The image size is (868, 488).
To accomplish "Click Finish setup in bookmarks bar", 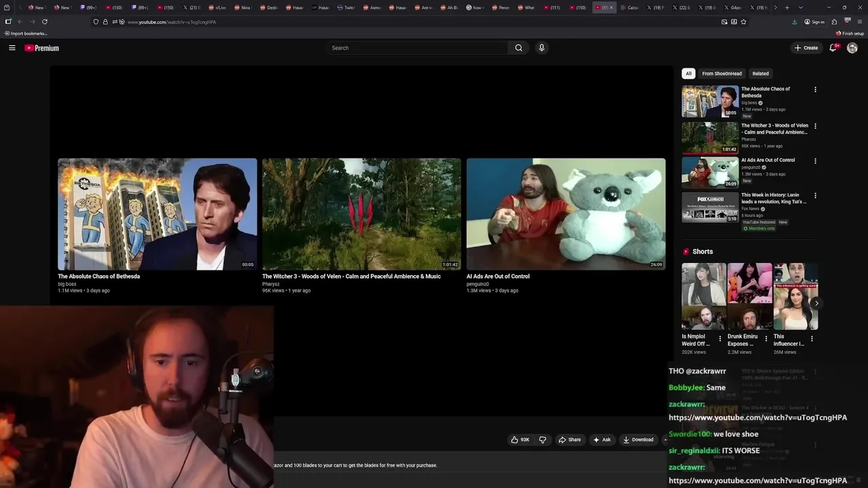I will point(850,33).
